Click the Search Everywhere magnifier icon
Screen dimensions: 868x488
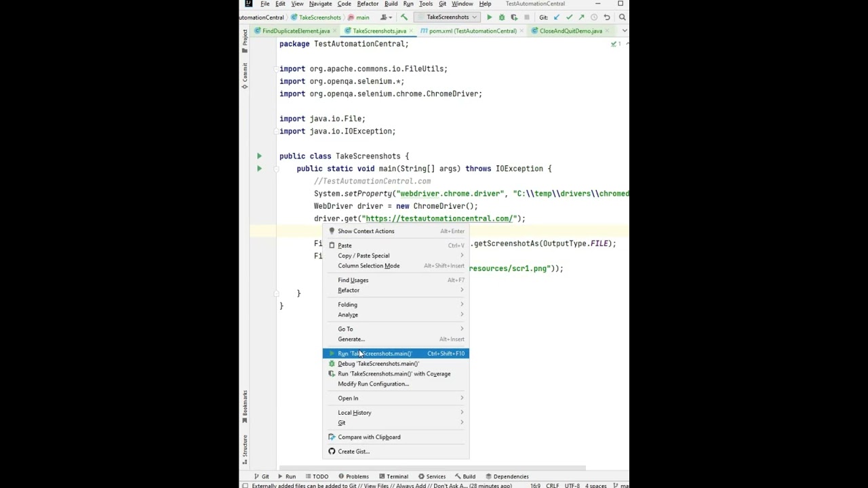(623, 18)
